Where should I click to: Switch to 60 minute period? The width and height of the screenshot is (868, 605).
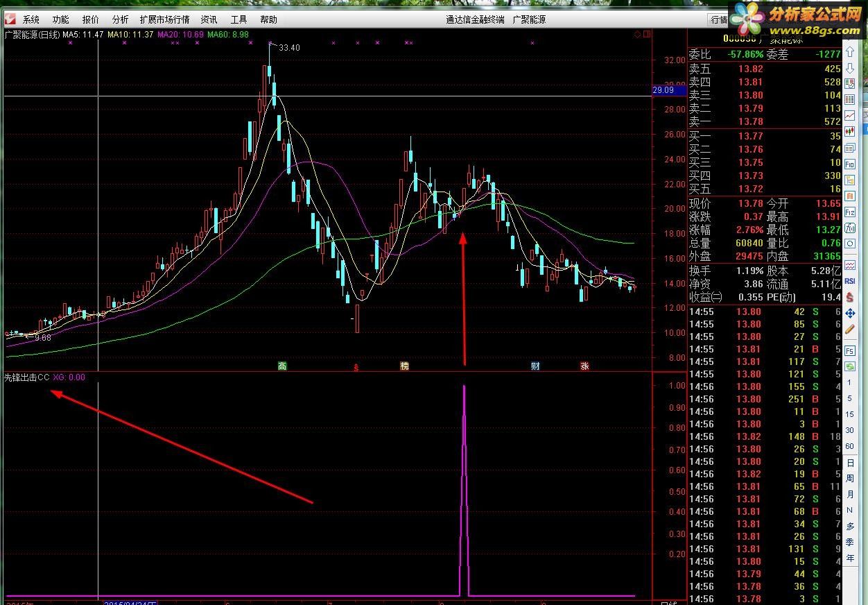tap(850, 446)
